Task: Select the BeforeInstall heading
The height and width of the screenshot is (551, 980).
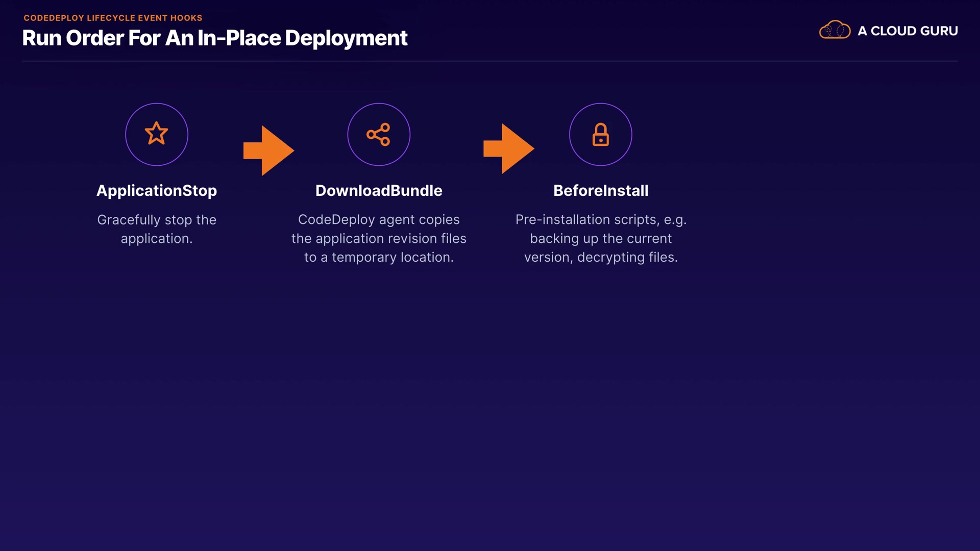Action: [x=600, y=190]
